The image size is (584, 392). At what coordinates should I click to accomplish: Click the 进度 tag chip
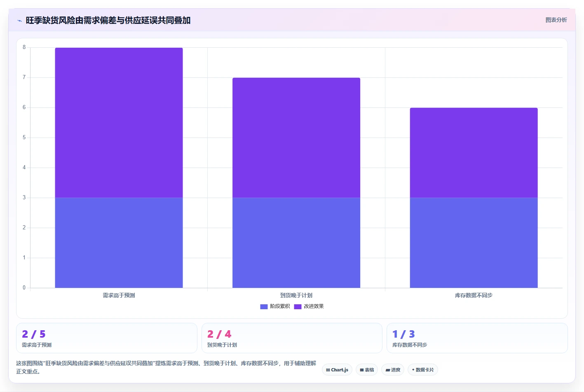click(393, 370)
